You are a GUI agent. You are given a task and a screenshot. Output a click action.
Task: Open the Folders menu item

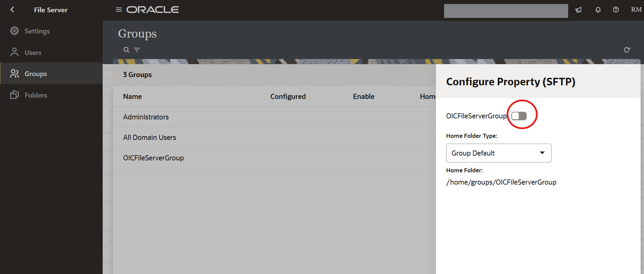tap(51, 95)
